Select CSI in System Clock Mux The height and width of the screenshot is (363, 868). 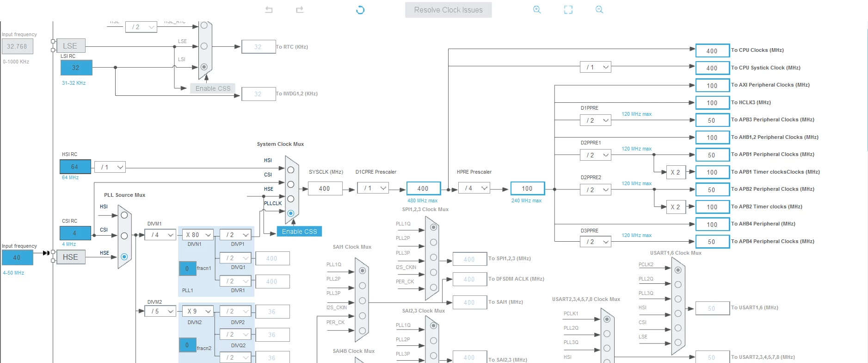click(291, 184)
